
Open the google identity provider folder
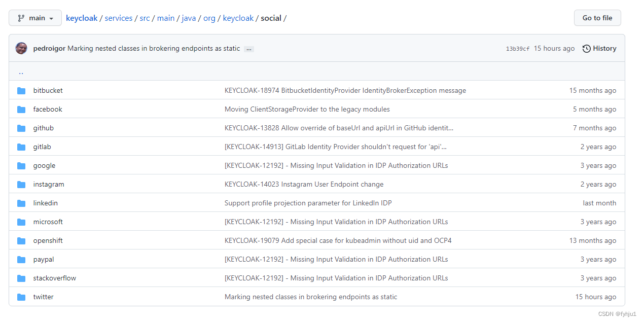pyautogui.click(x=44, y=165)
